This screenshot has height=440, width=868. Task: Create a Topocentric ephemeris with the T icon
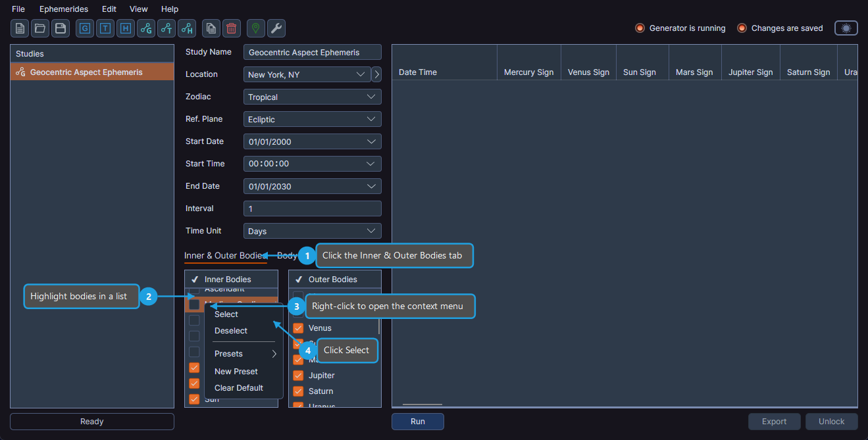105,28
